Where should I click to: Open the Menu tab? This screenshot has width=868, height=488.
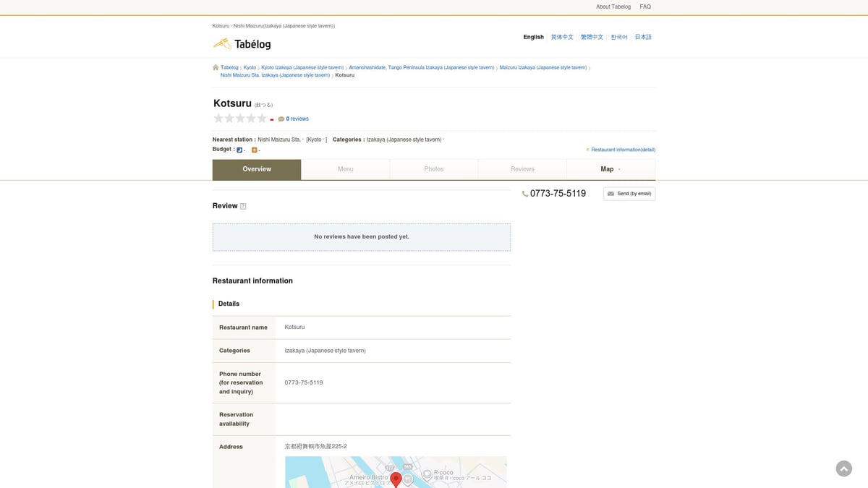coord(345,169)
